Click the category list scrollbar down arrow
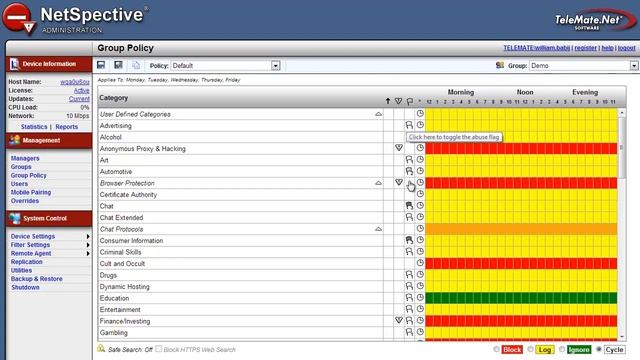The image size is (640, 360). (x=622, y=337)
